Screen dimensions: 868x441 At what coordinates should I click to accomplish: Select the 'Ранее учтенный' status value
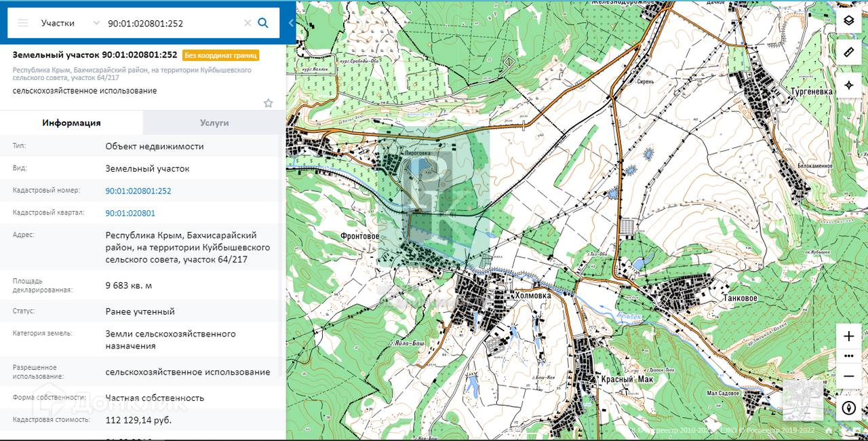140,311
